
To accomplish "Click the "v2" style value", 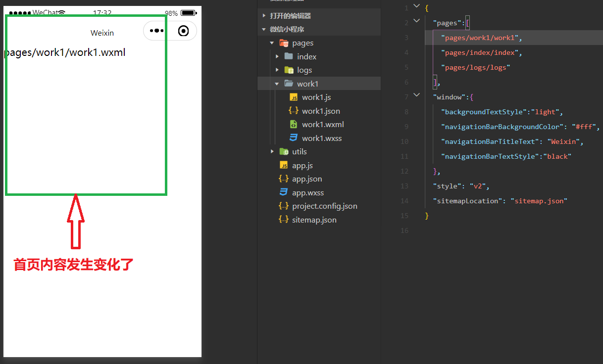I will pos(477,186).
